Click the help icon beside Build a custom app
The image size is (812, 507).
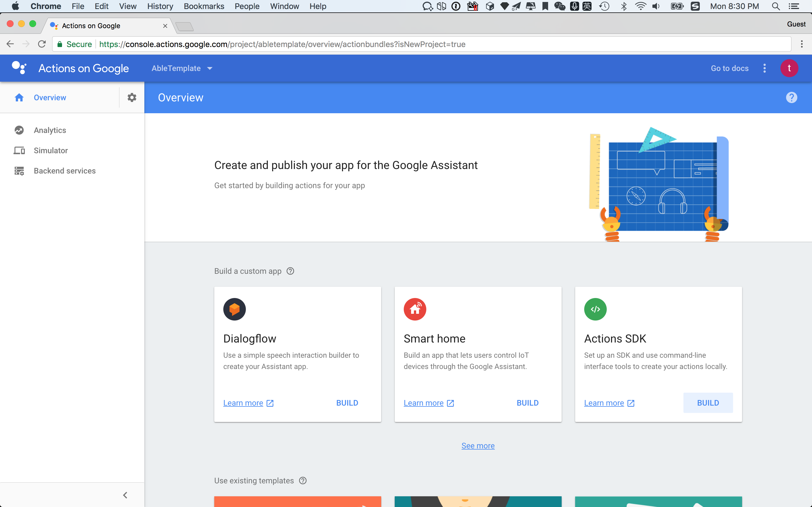click(x=290, y=271)
